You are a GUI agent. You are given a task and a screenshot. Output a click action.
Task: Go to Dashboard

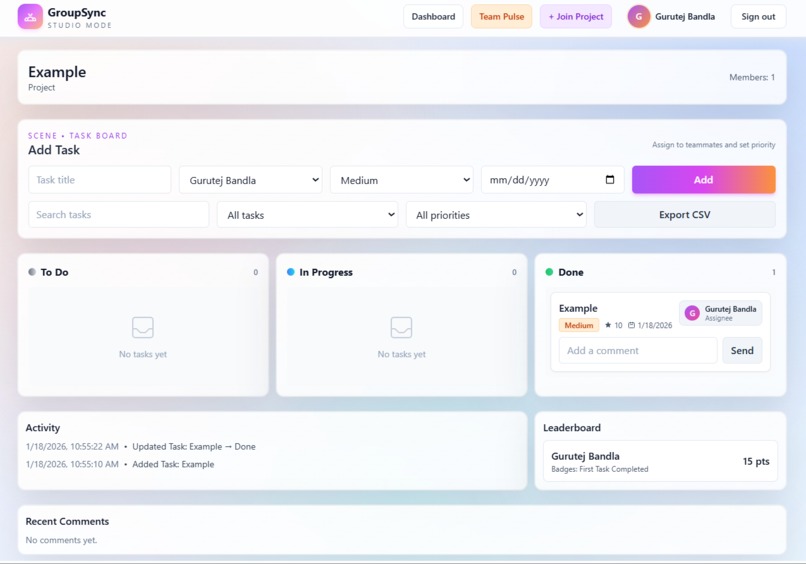point(433,16)
